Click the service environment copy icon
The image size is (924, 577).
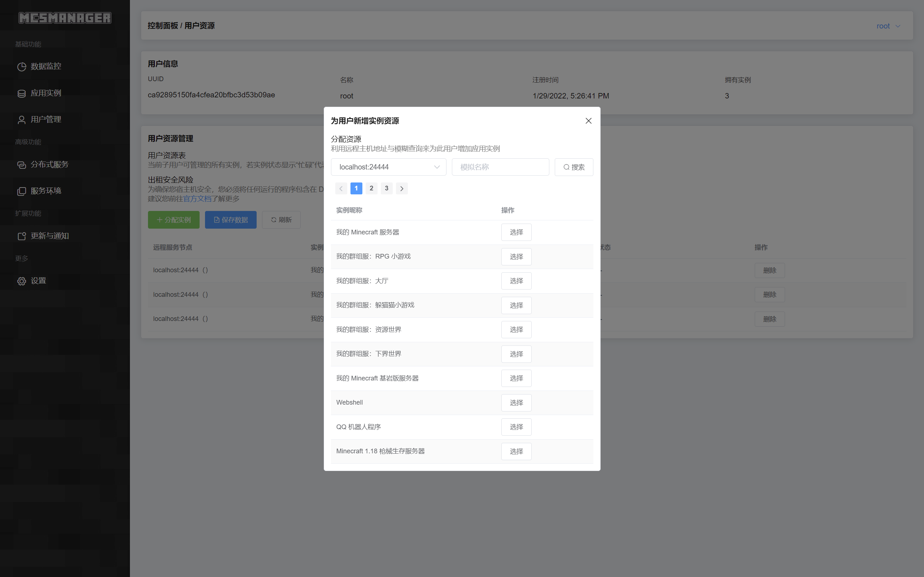21,191
